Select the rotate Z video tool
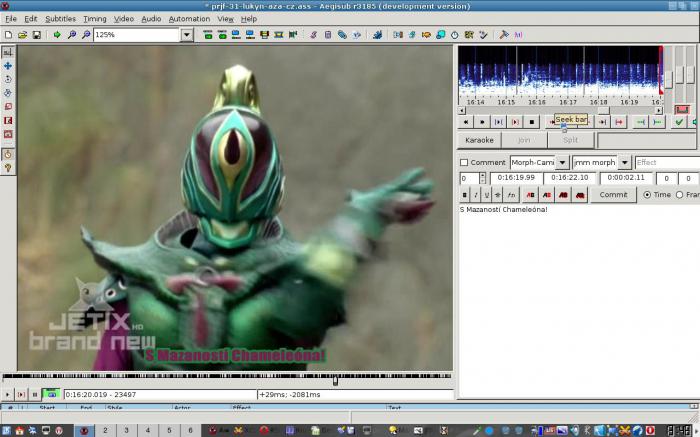 pyautogui.click(x=8, y=79)
